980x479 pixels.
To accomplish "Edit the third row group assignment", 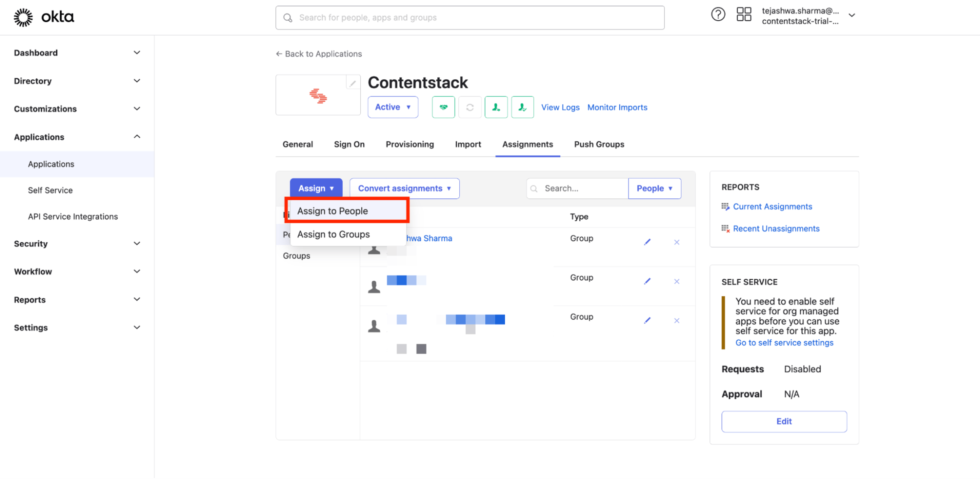I will [647, 321].
